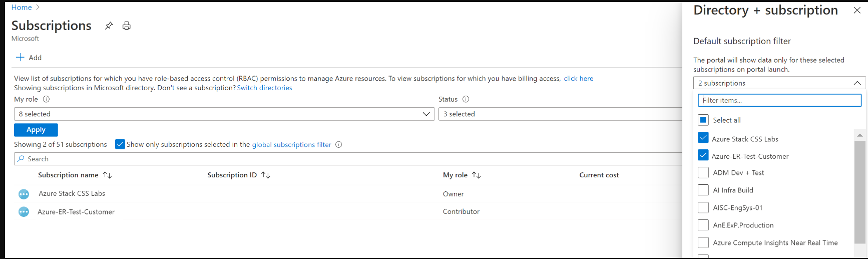Click the scrollbar up arrow in filter list
868x259 pixels.
coord(860,135)
